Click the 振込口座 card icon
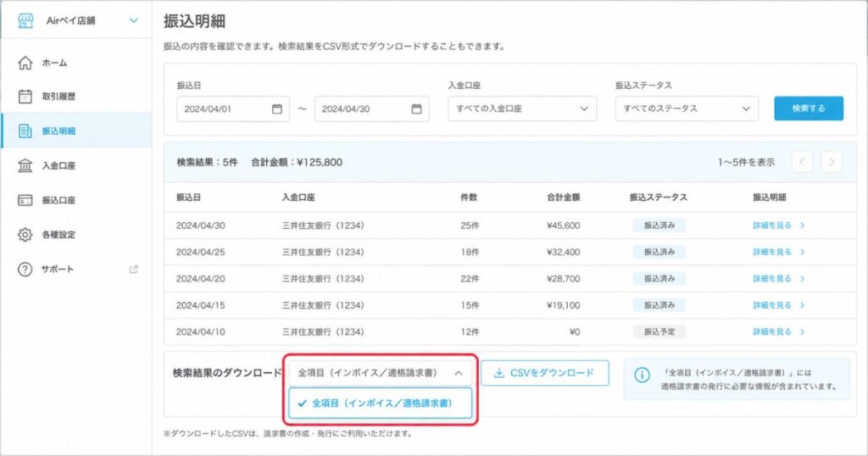This screenshot has width=868, height=456. click(x=25, y=200)
